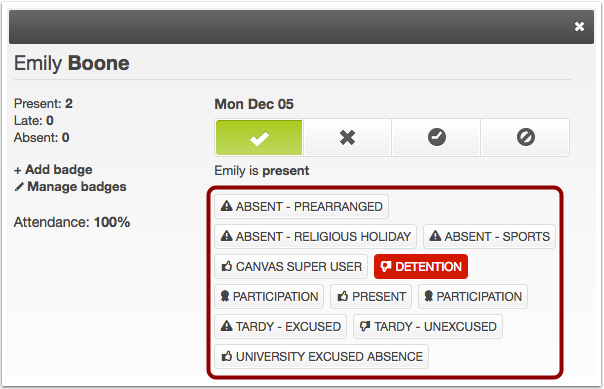Click the second Participation badge

click(473, 297)
